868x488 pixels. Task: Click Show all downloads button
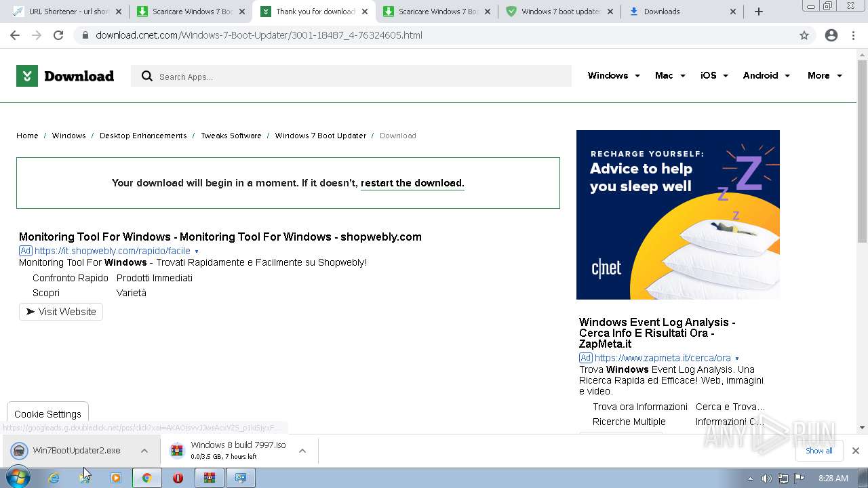(818, 451)
